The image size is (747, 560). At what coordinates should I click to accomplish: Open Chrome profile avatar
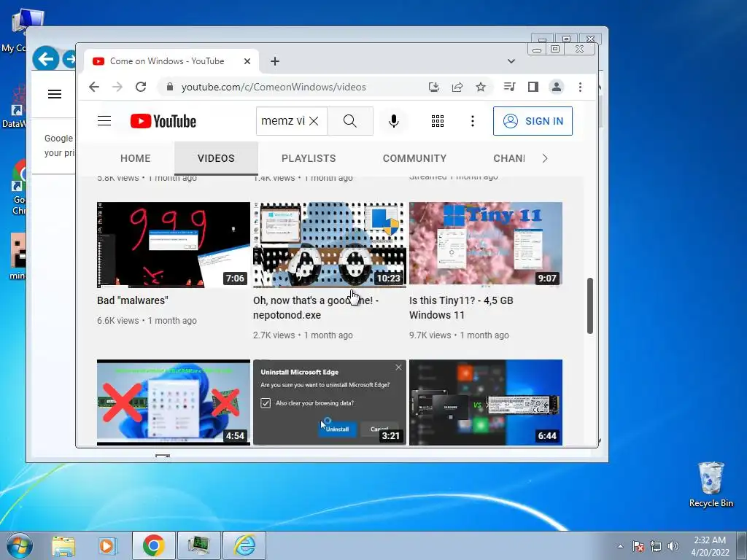(x=557, y=87)
